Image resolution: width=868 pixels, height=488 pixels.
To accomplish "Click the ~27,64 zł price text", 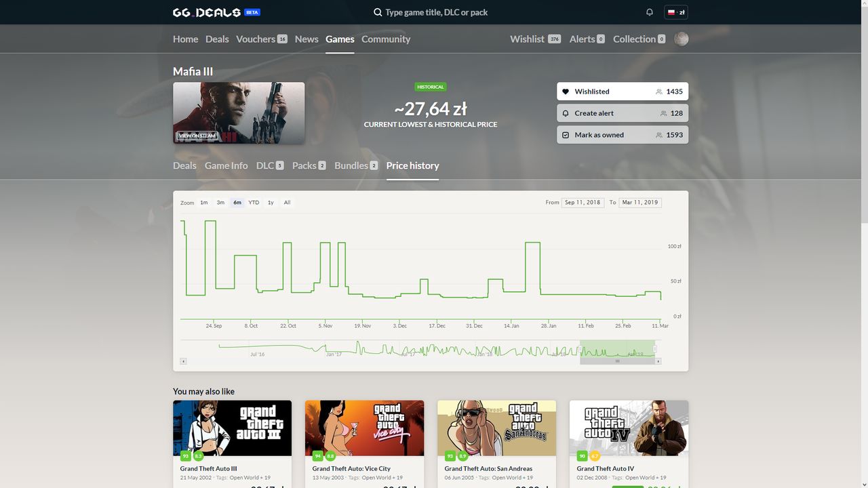I will [x=430, y=108].
